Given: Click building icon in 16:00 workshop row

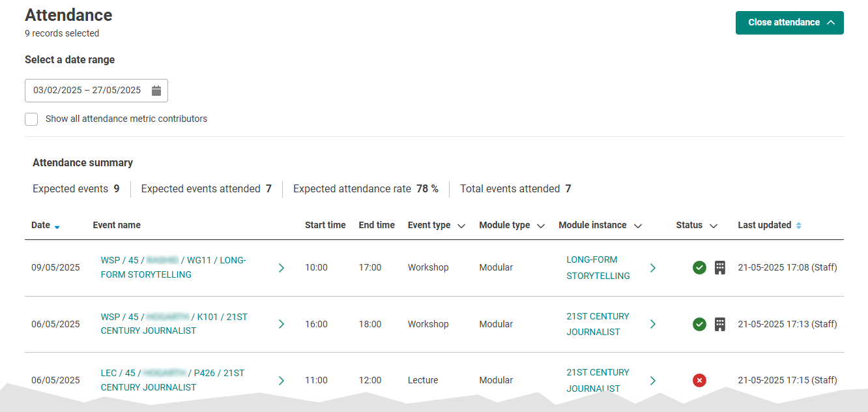Looking at the screenshot, I should 719,324.
